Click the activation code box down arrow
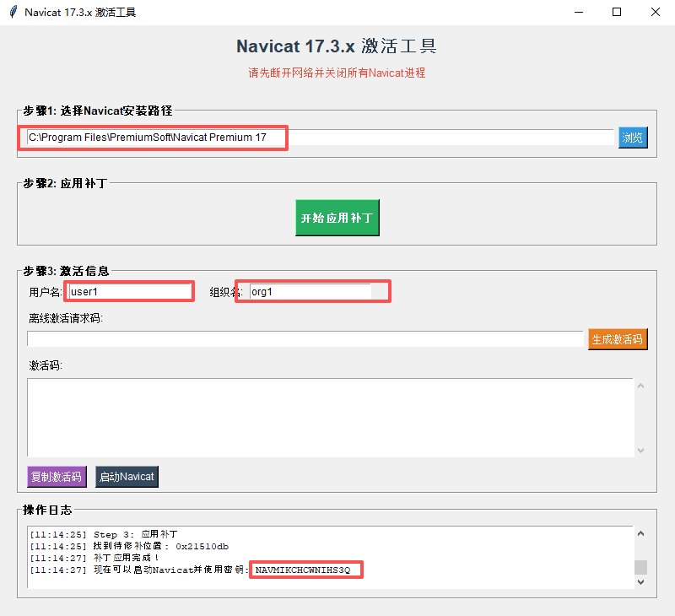675x616 pixels. (640, 451)
